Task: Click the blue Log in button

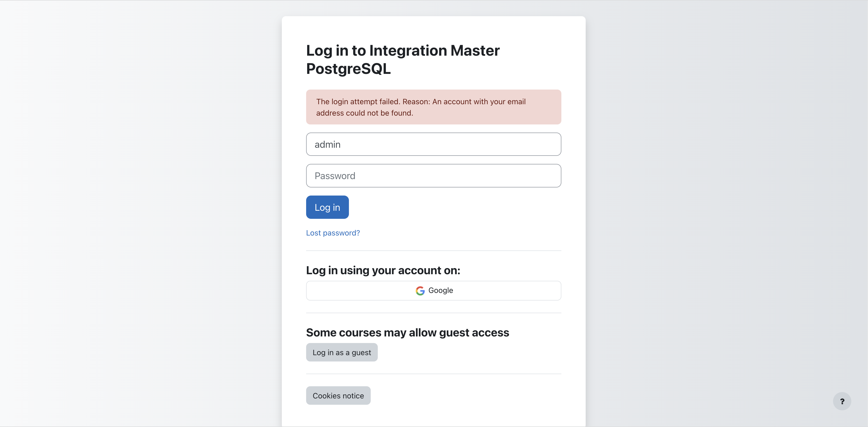Action: click(x=327, y=207)
